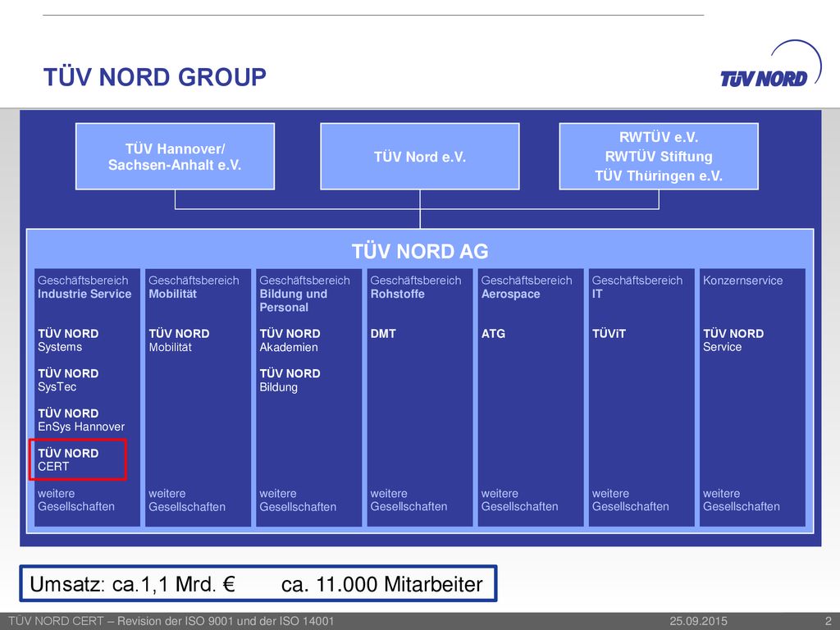Click the footer date 25.09.2015
840x630 pixels.
[699, 621]
